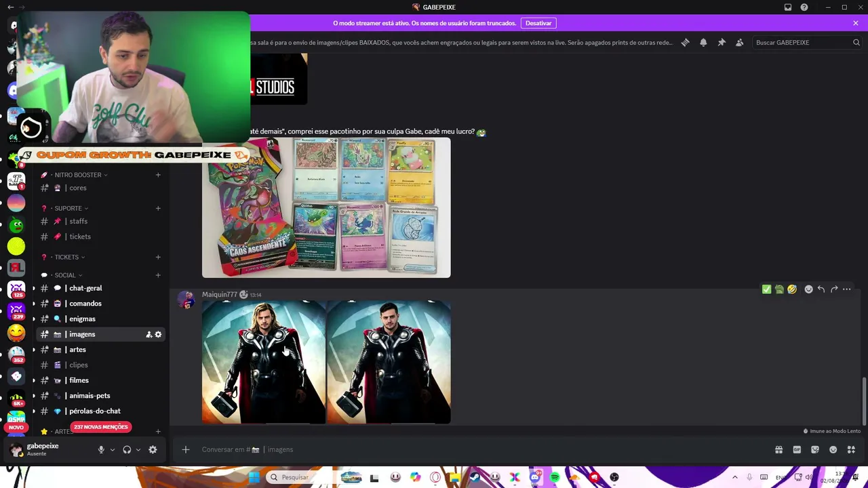
Task: Open the add reaction emoji picker on the message
Action: 808,289
